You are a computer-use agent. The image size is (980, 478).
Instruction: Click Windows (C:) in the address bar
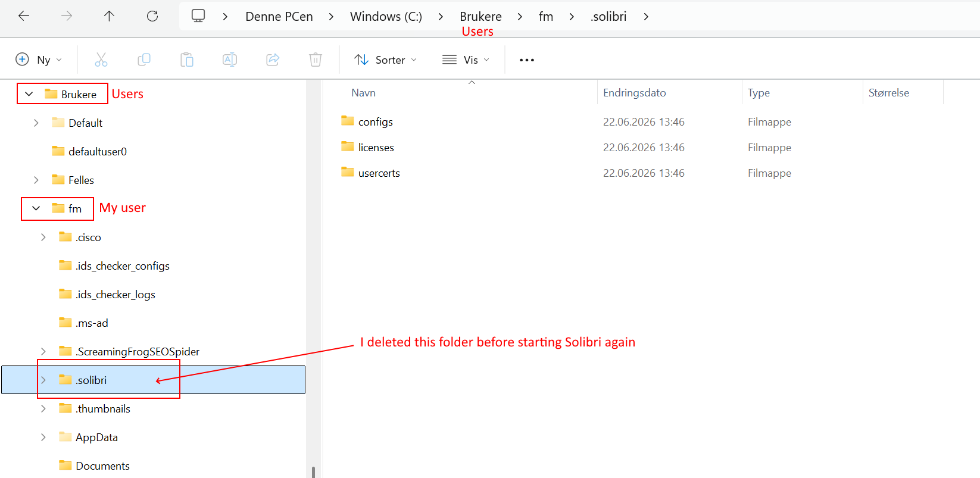(x=386, y=17)
